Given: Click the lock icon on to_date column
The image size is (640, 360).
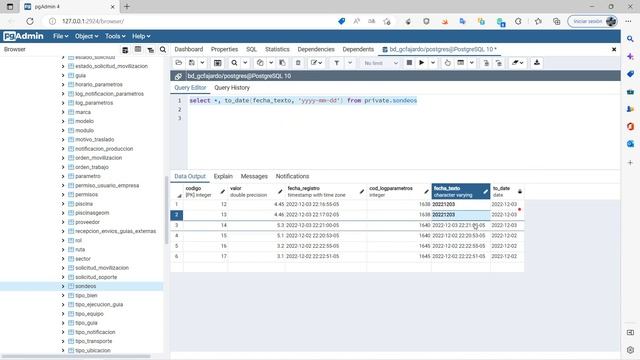Looking at the screenshot, I should tap(520, 191).
